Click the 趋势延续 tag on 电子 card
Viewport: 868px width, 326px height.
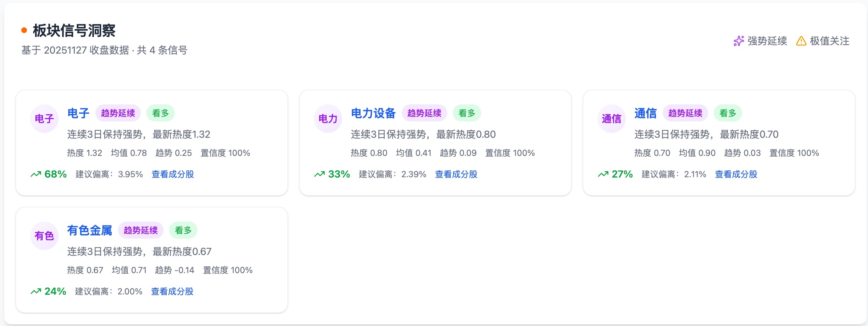118,113
